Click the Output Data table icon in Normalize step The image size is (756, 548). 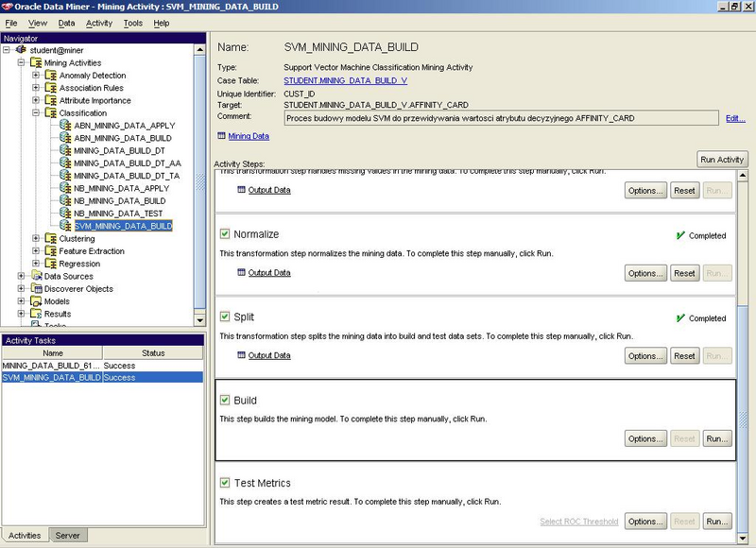(x=242, y=272)
